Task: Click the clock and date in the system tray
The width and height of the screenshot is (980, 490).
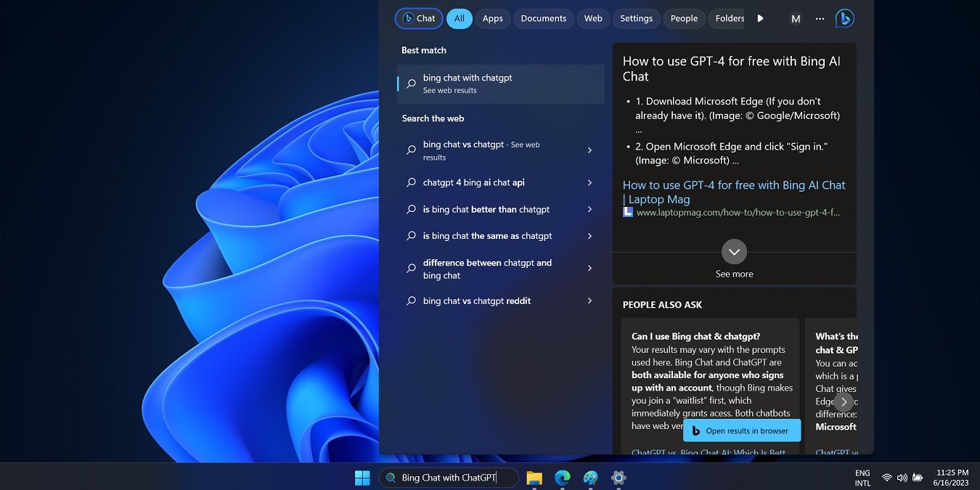Action: click(x=951, y=477)
